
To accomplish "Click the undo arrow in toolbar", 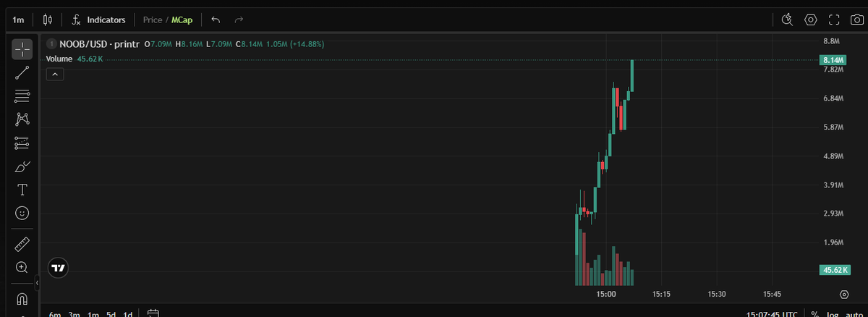I will pyautogui.click(x=216, y=20).
